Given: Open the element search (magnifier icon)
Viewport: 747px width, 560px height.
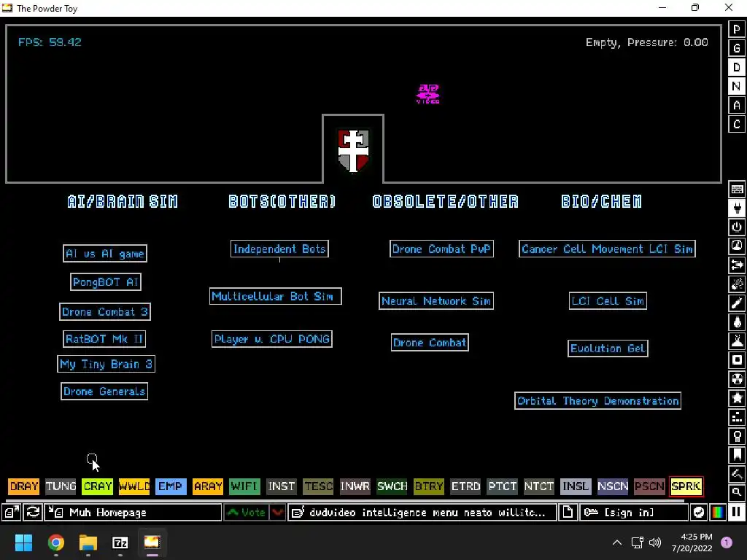Looking at the screenshot, I should point(737,492).
